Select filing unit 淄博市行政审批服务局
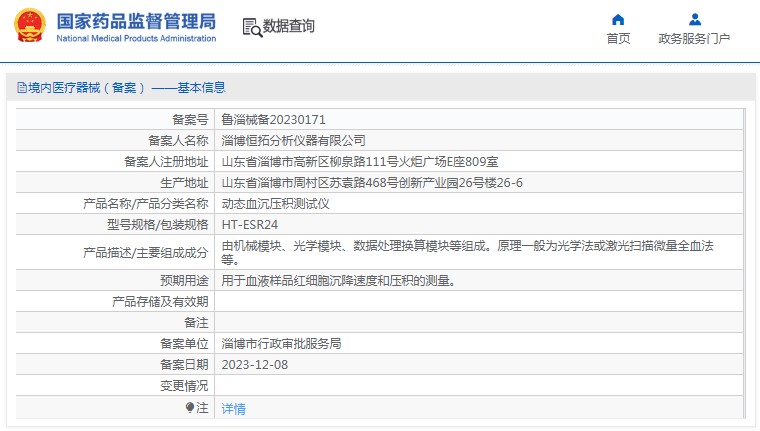The width and height of the screenshot is (760, 431). coord(281,343)
